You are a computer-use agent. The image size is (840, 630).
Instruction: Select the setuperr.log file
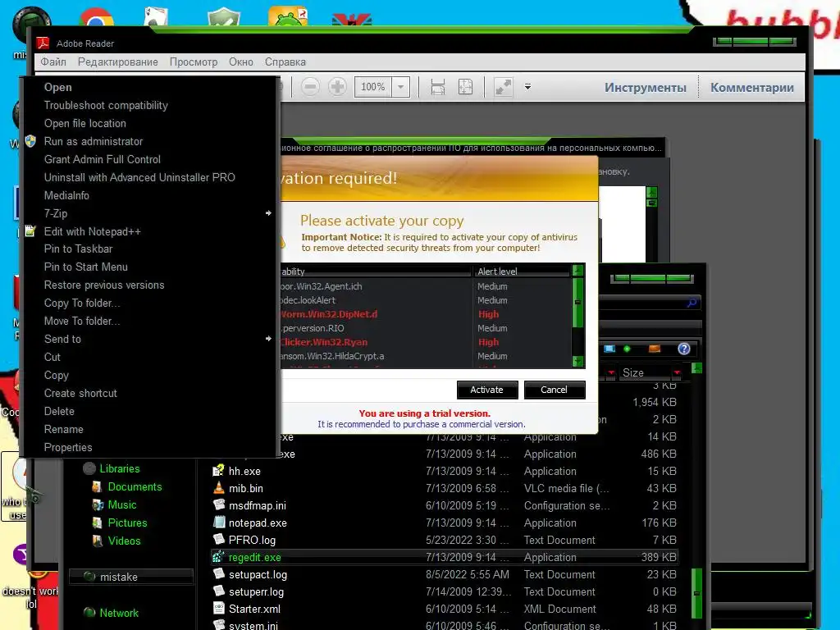(x=445, y=591)
